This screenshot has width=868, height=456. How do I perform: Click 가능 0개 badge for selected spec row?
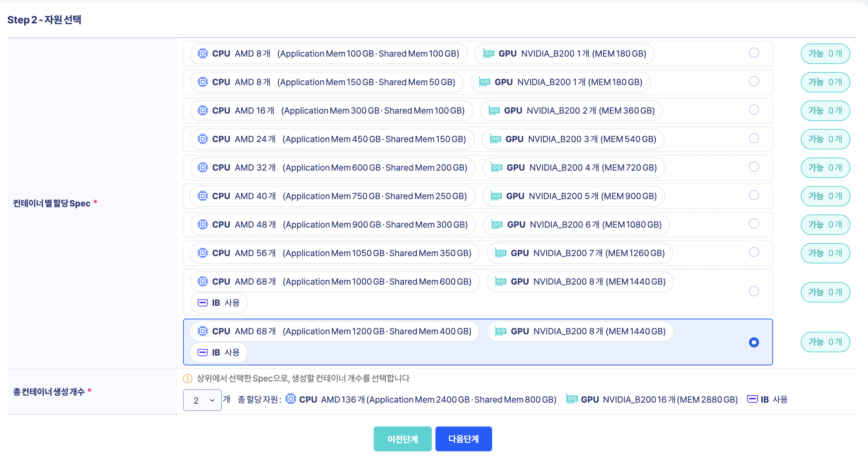click(825, 342)
